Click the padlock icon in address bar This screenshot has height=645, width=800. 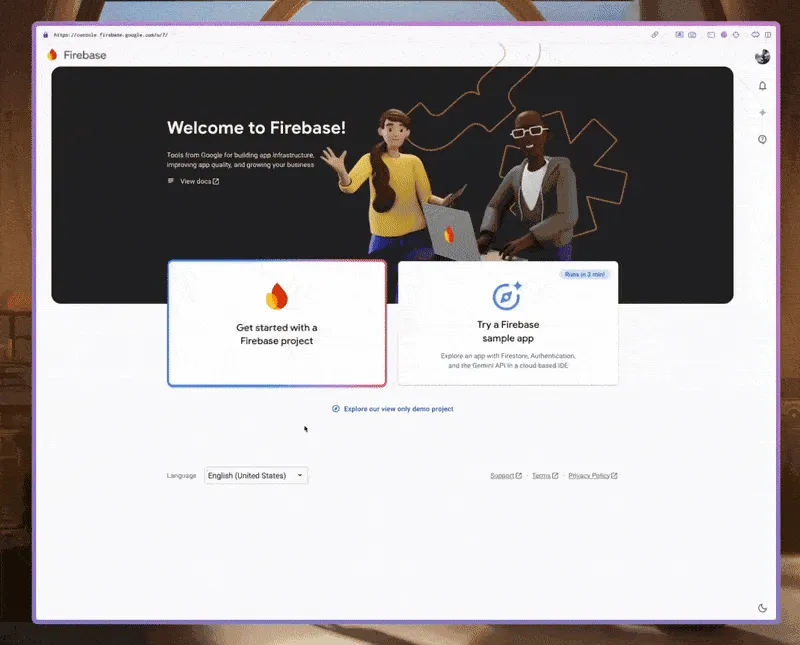coord(45,34)
